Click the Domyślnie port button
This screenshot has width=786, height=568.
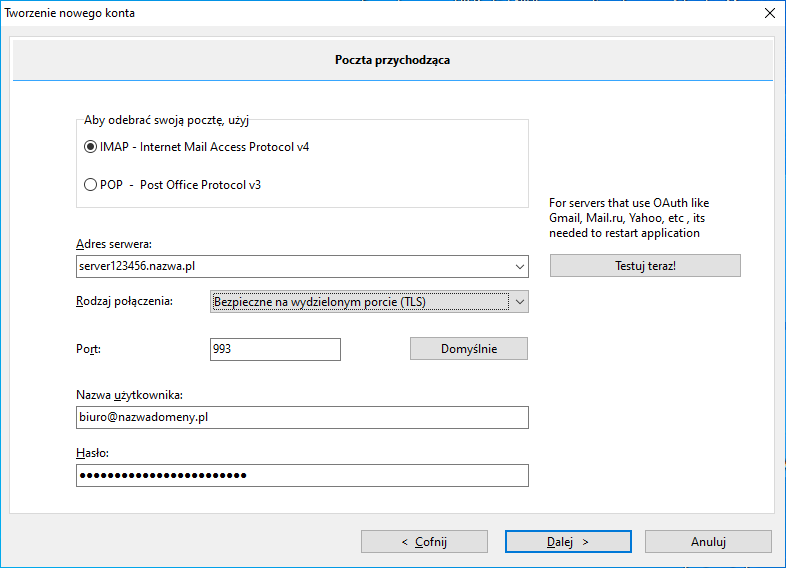469,349
